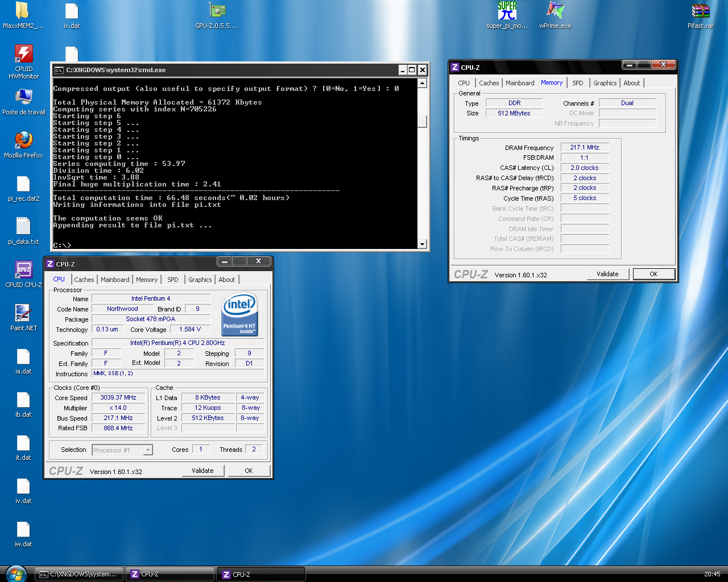The height and width of the screenshot is (582, 728).
Task: Open the CPUID HWMonitor shortcut
Action: (x=23, y=53)
